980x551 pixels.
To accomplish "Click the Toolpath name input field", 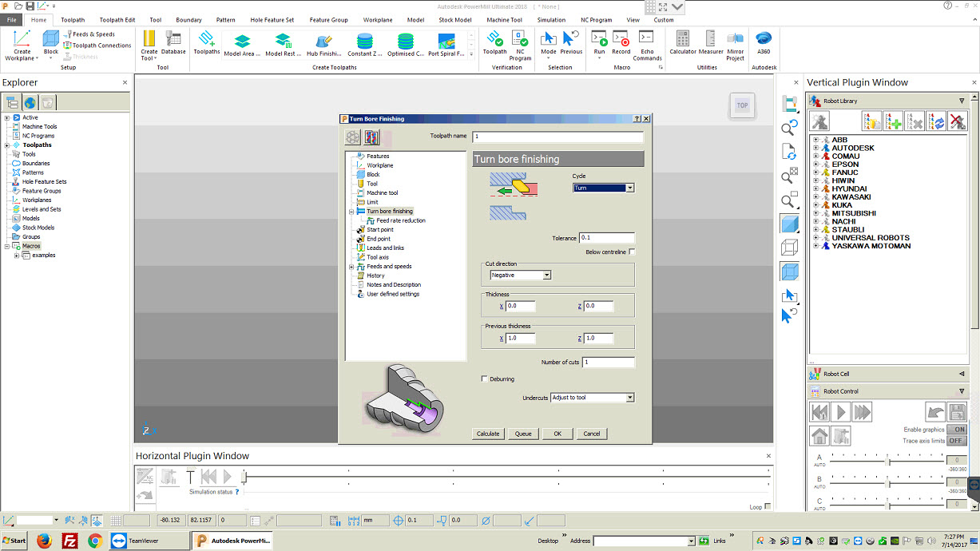I will (x=557, y=137).
